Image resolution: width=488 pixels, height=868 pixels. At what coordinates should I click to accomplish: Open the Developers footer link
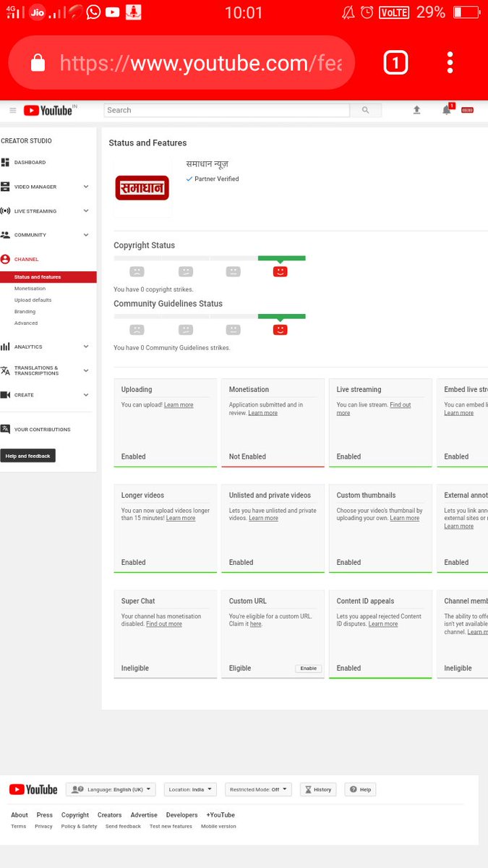click(x=181, y=814)
